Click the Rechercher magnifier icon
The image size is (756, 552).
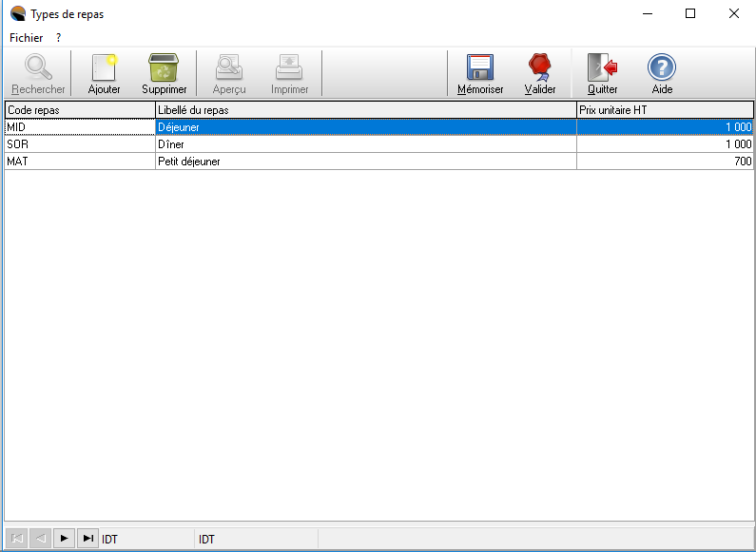[38, 68]
